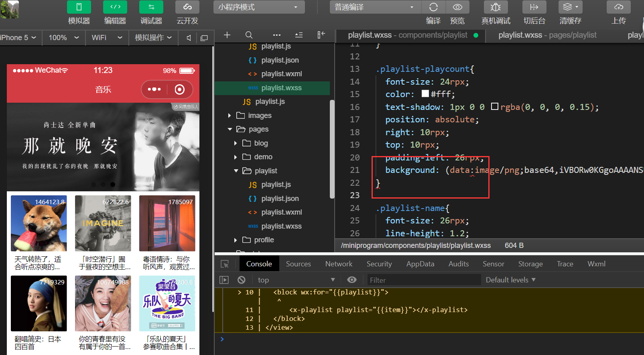The image size is (644, 355).
Task: Tap the IMAGINE playlist cover
Action: point(103,223)
